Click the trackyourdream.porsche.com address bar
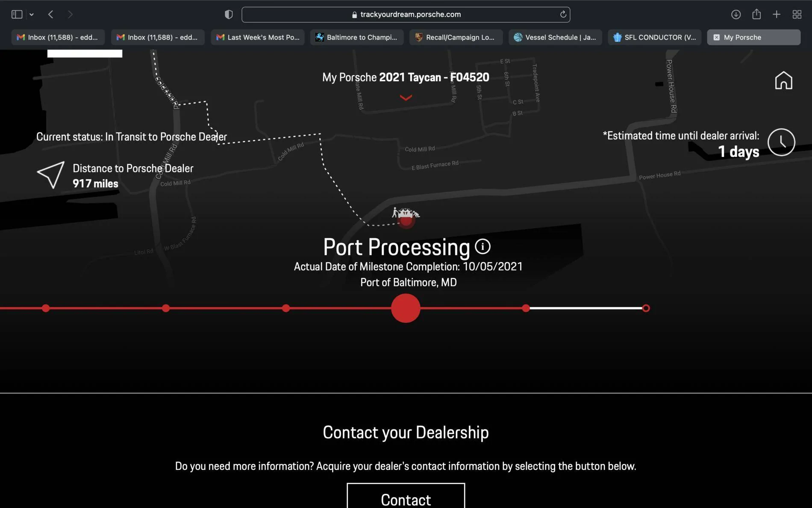The height and width of the screenshot is (508, 812). click(x=406, y=15)
